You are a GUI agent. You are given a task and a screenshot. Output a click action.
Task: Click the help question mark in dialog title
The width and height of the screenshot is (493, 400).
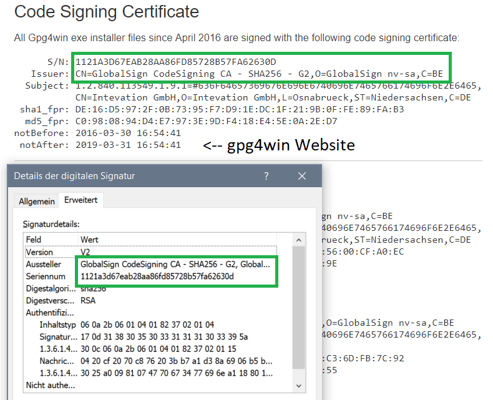coord(266,176)
